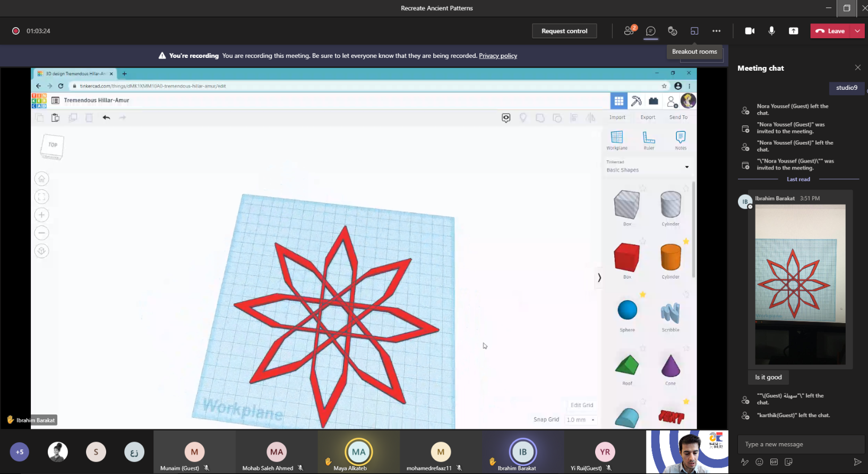The image size is (868, 474).
Task: Select the 3D design browser tab
Action: (x=75, y=74)
